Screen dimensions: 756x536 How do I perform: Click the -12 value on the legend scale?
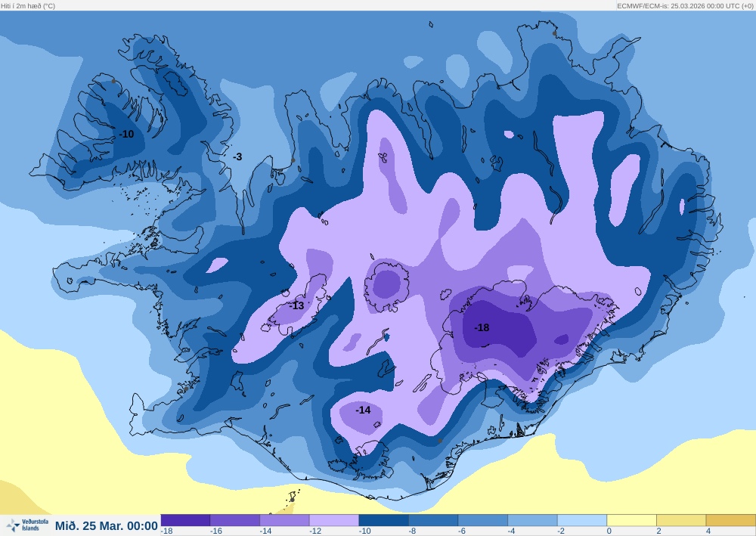315,531
